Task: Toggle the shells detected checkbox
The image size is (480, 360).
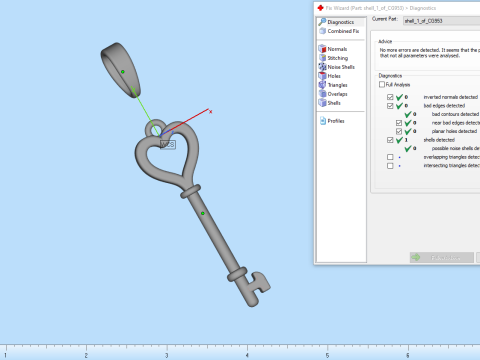Action: [x=390, y=140]
